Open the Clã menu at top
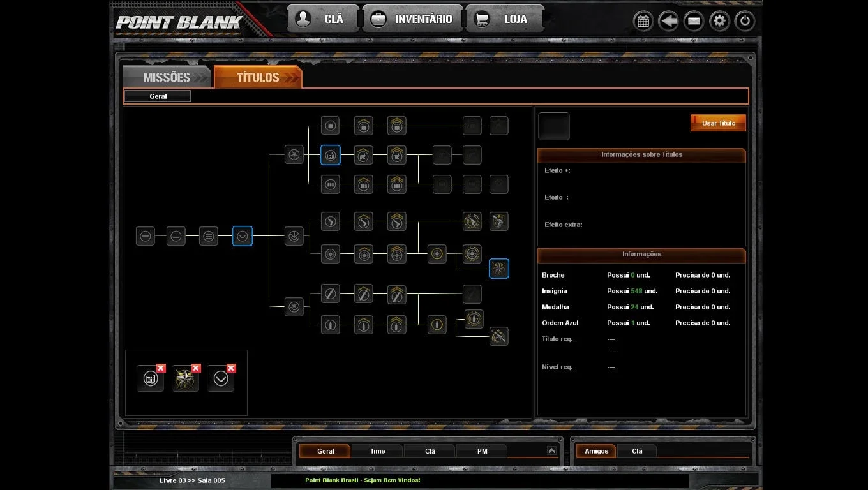The image size is (868, 490). click(323, 19)
